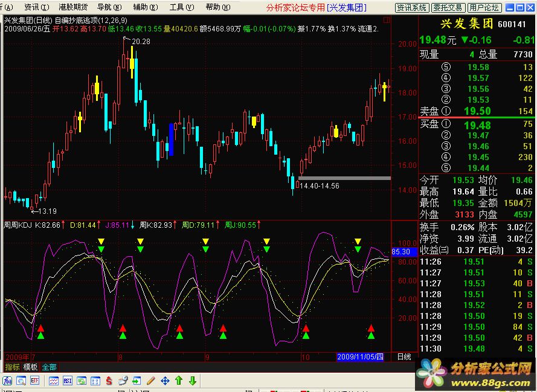
Task: Click the tag-and-key toolbar icon
Action: 123,381
